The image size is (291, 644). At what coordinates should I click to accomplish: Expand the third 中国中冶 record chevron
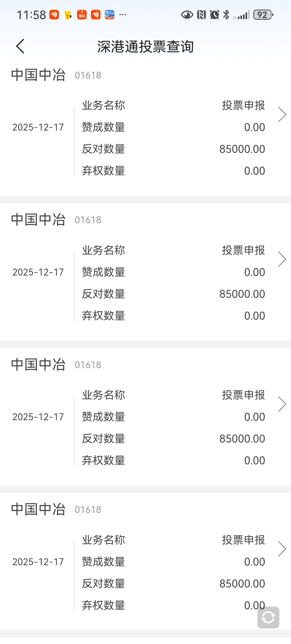point(282,404)
